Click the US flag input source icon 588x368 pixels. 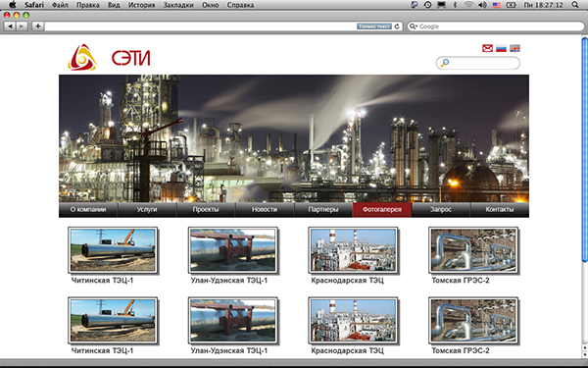[x=497, y=5]
